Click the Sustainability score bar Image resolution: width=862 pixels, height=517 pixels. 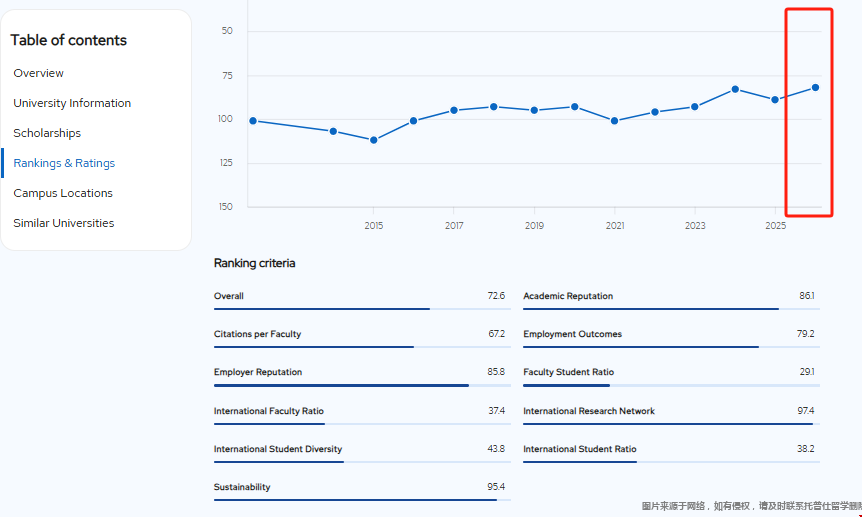[355, 499]
